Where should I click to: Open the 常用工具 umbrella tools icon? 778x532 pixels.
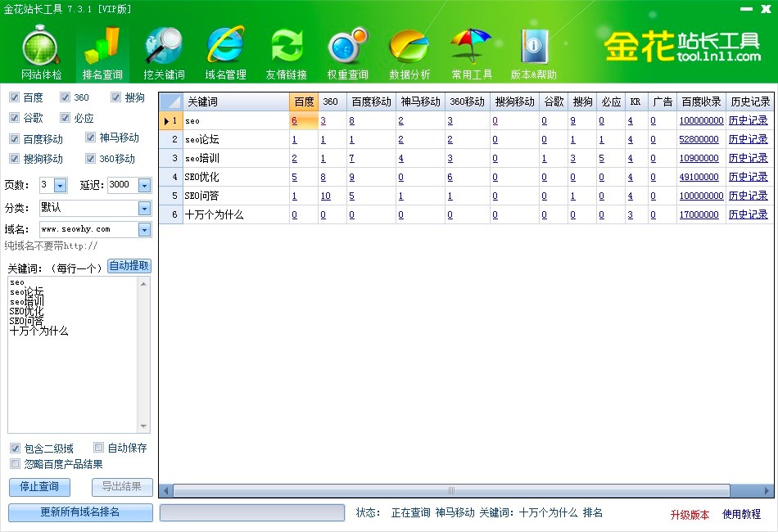point(472,47)
